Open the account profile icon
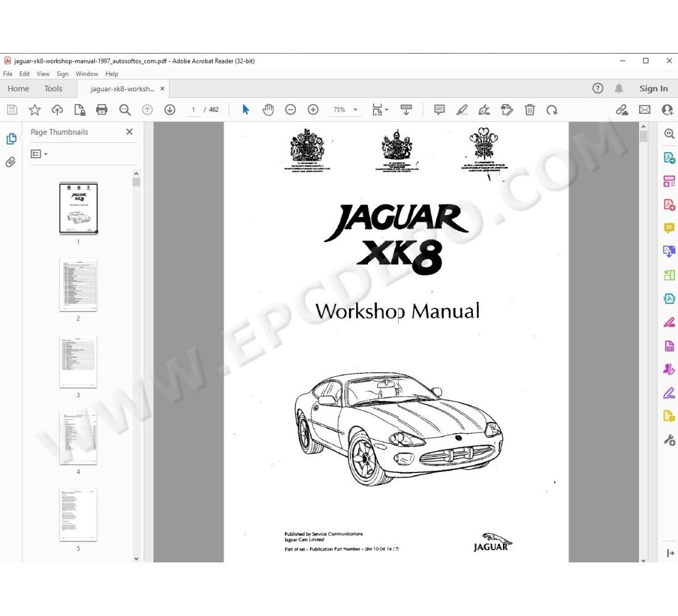This screenshot has width=678, height=616. (668, 110)
